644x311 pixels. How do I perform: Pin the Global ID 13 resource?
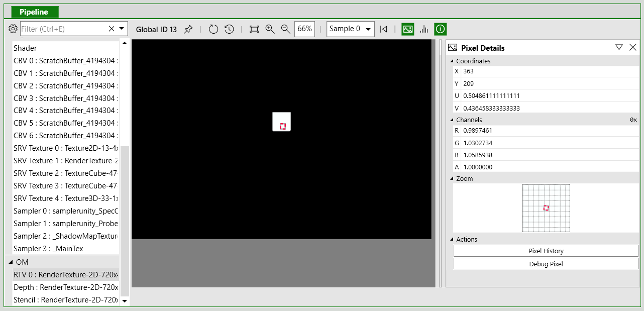coord(188,29)
